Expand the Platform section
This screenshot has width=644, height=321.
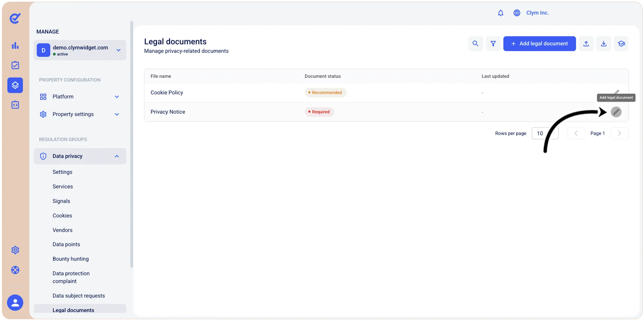tap(80, 97)
